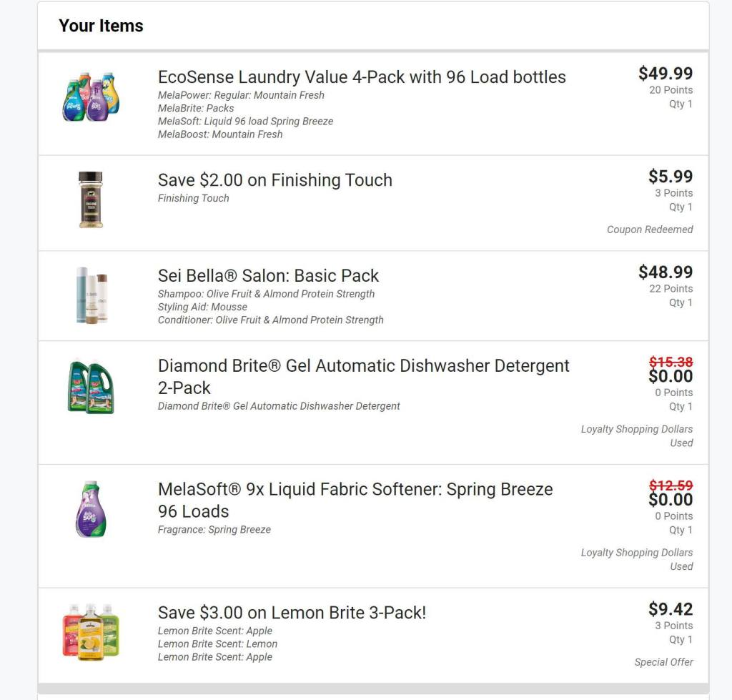Open the Sei Bella Salon: Basic Pack title
The width and height of the screenshot is (732, 700).
tap(268, 276)
